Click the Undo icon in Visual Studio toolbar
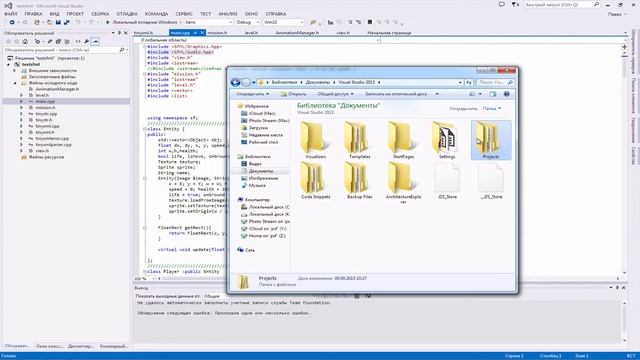Image resolution: width=640 pixels, height=360 pixels. coord(78,22)
